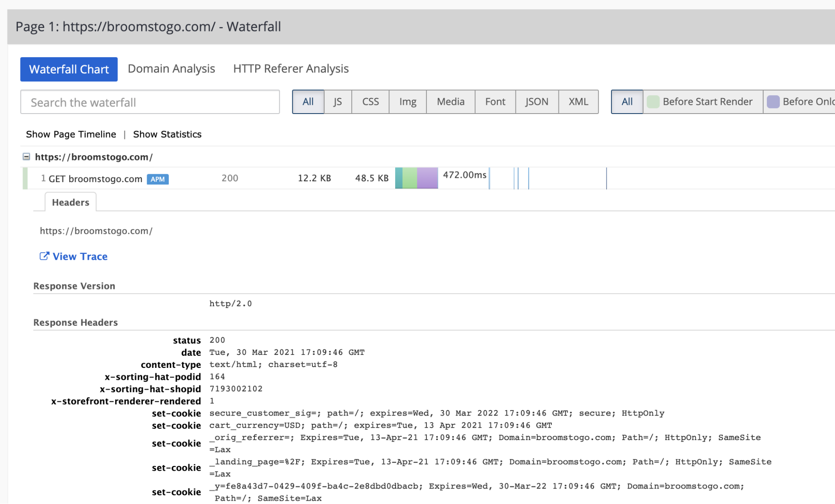Click the 200 status code in request row
835x504 pixels.
pyautogui.click(x=230, y=178)
